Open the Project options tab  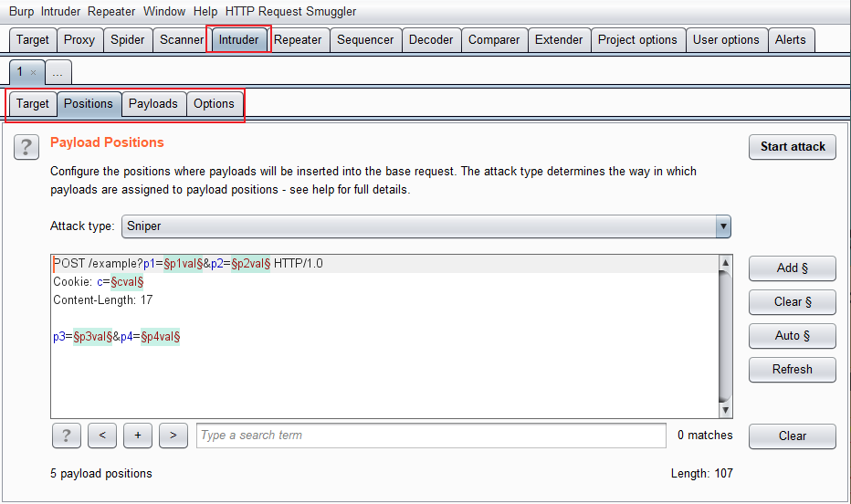637,39
